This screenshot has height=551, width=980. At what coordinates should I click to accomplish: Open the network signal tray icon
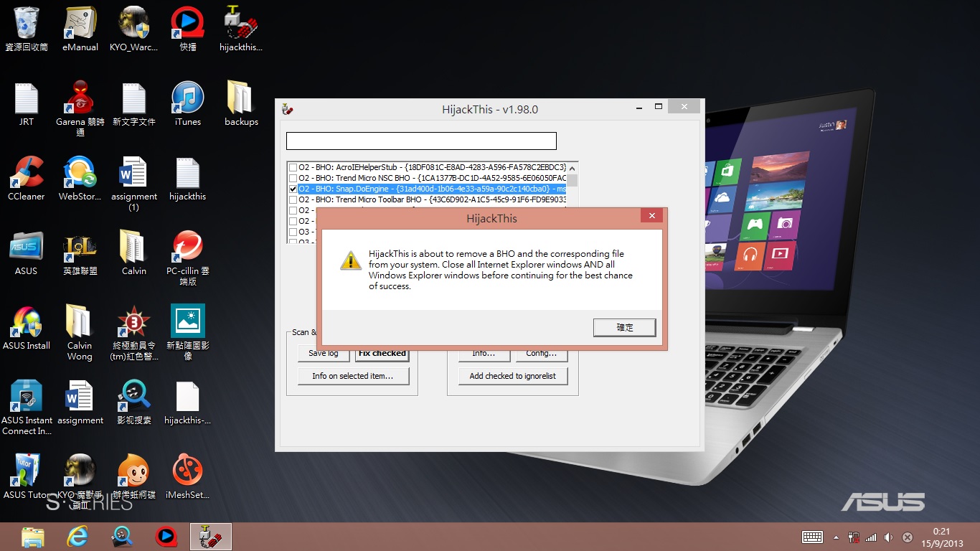click(871, 537)
